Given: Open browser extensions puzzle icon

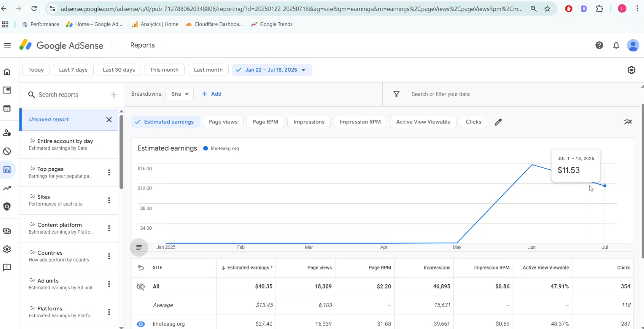Looking at the screenshot, I should pyautogui.click(x=600, y=9).
